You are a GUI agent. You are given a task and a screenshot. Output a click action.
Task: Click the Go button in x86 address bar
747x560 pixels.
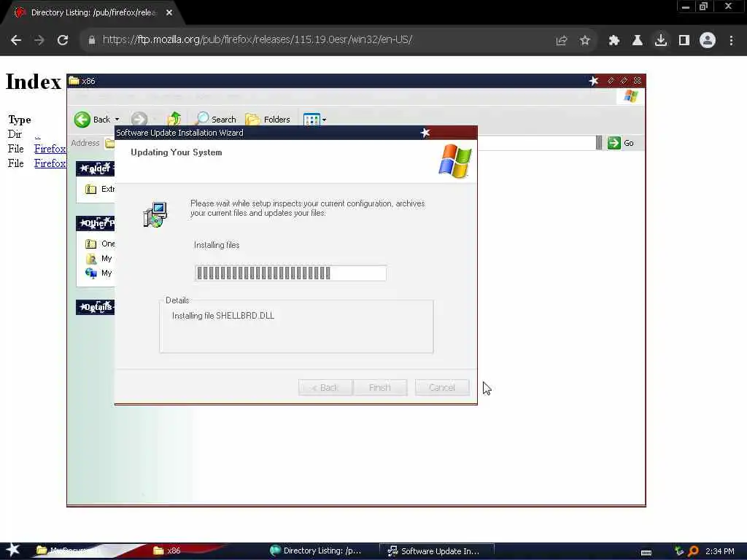pos(621,143)
